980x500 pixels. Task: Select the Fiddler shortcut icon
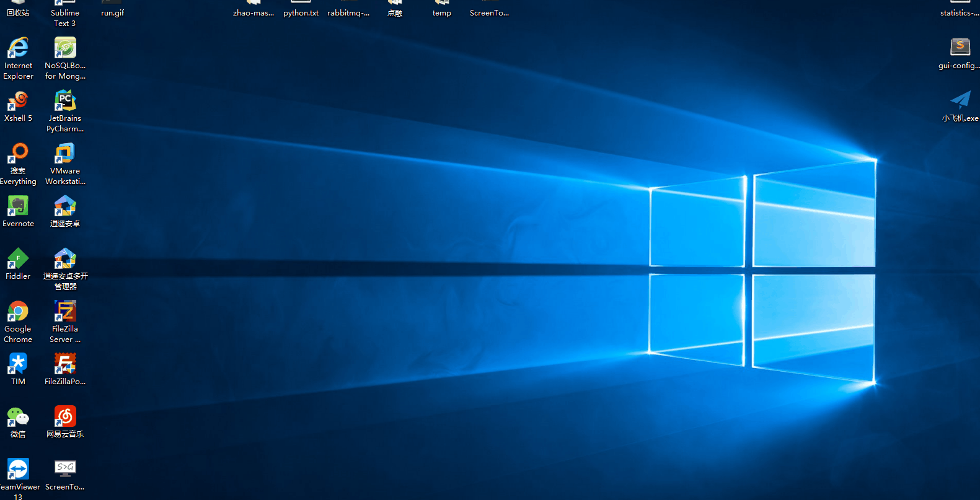[x=18, y=259]
